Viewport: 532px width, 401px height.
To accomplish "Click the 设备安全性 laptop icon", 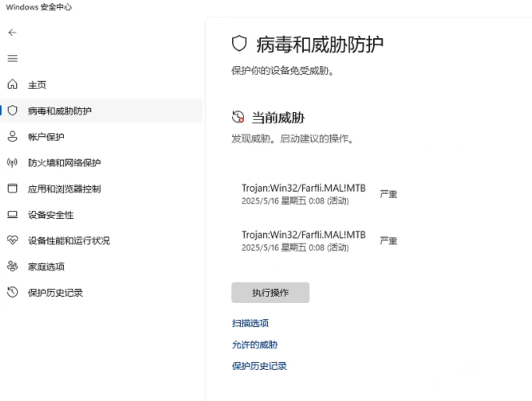I will [x=12, y=215].
